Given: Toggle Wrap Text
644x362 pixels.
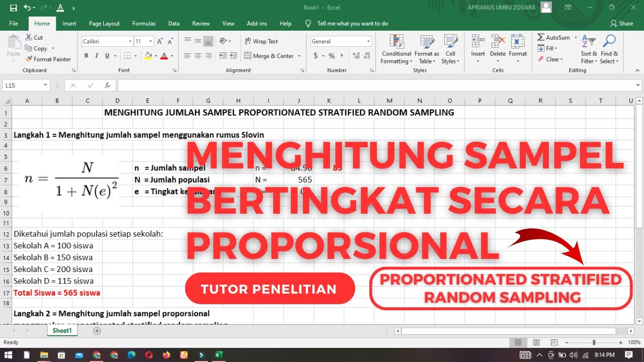Looking at the screenshot, I should tap(262, 41).
